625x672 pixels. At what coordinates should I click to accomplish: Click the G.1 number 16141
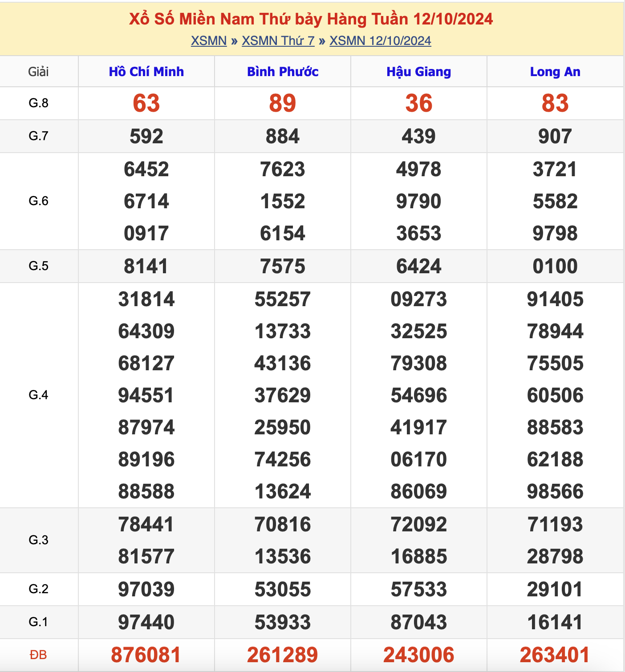pos(555,622)
